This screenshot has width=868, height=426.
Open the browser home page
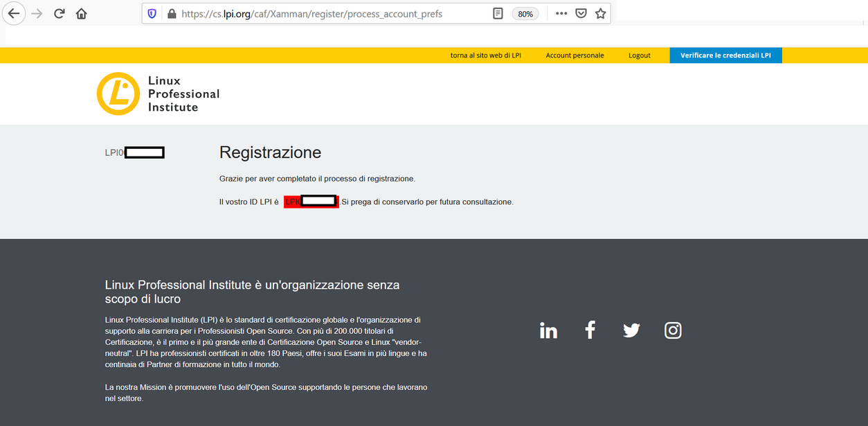tap(82, 13)
